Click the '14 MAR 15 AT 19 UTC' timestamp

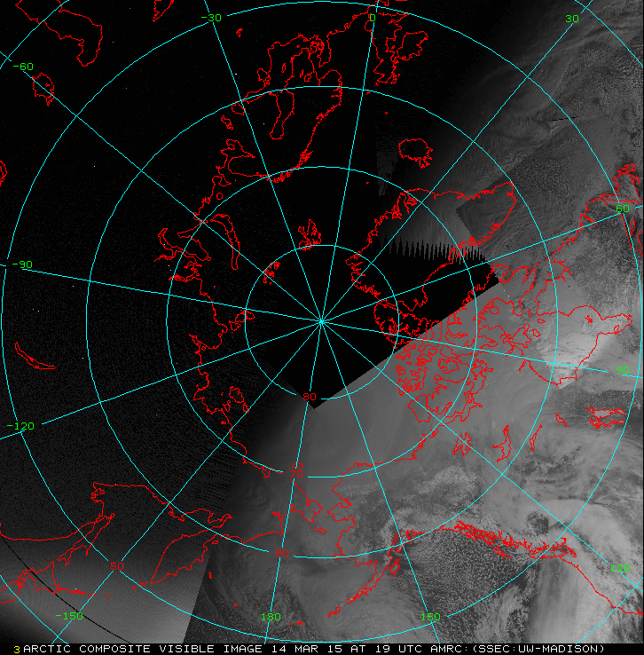click(x=347, y=649)
